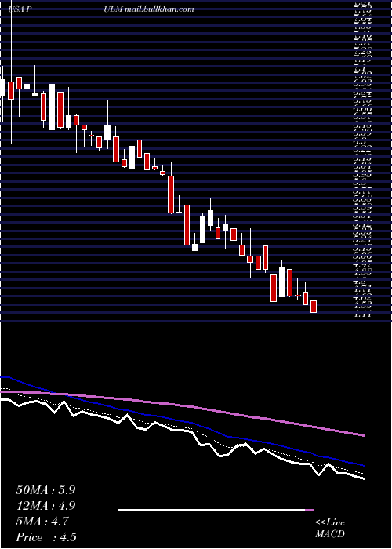The height and width of the screenshot is (549, 392).
Task: Click the 5MA : 4.7 label
Action: (42, 522)
